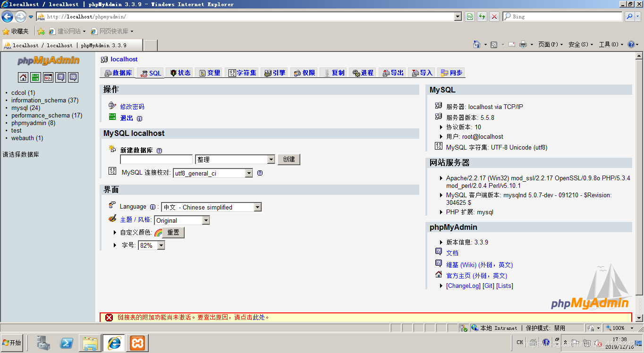Click the 开始 Start button
644x353 pixels.
click(x=12, y=343)
